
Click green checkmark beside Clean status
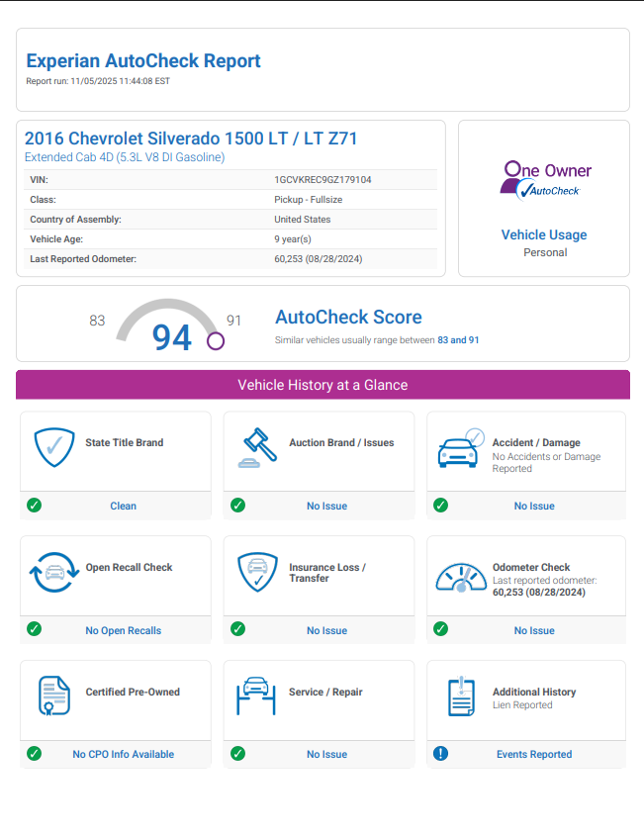click(x=34, y=506)
